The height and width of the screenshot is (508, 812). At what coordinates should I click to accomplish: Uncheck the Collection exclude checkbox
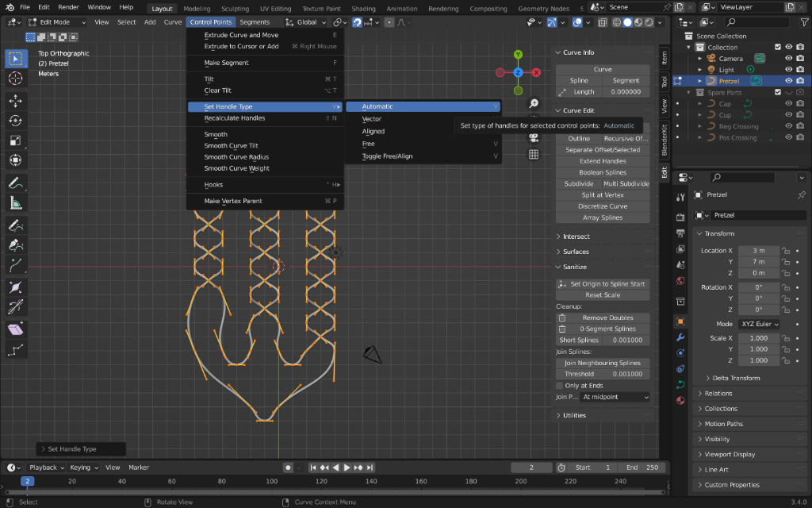[x=778, y=47]
